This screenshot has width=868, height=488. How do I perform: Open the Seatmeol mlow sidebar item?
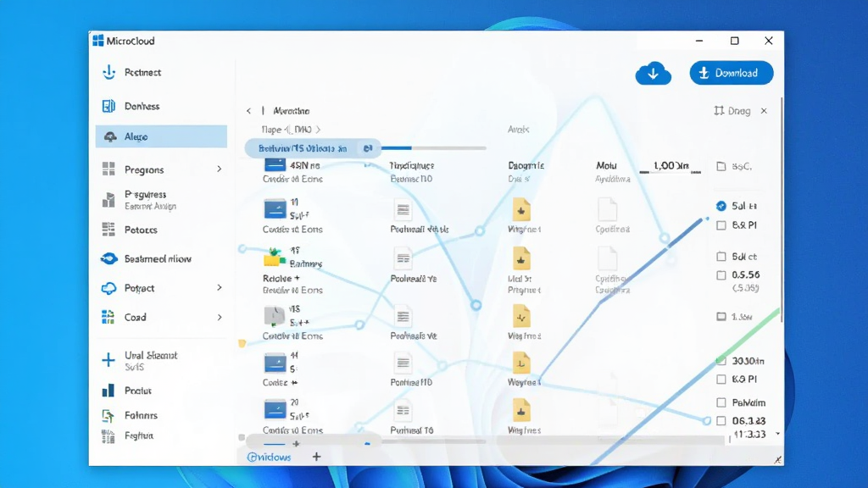pyautogui.click(x=157, y=259)
